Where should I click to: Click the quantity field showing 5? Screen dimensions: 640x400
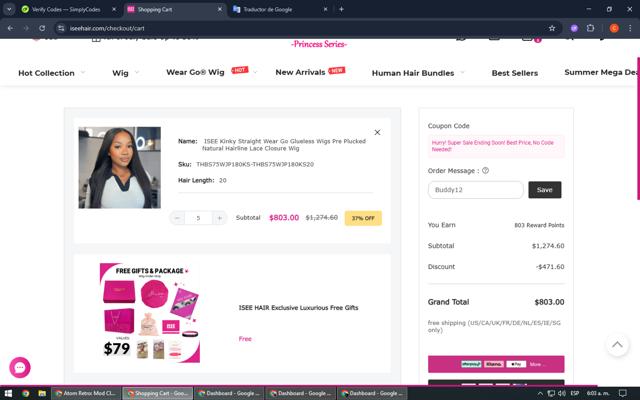point(198,218)
